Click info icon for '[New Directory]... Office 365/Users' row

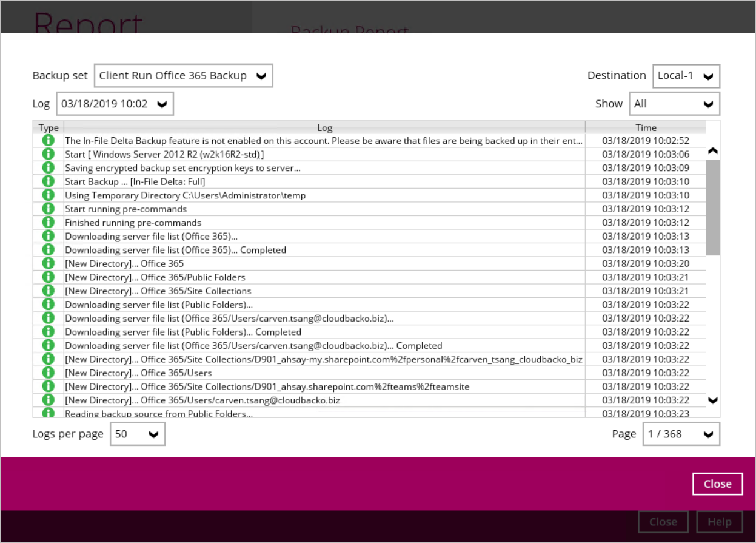(x=48, y=373)
